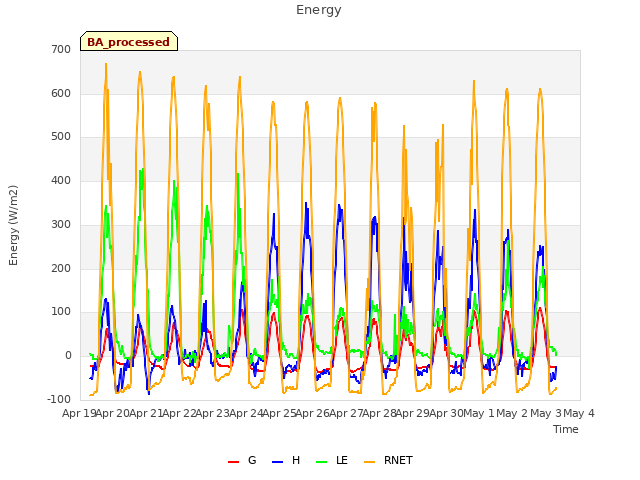Click the -100 y-axis tick label
This screenshot has width=640, height=480.
(59, 399)
